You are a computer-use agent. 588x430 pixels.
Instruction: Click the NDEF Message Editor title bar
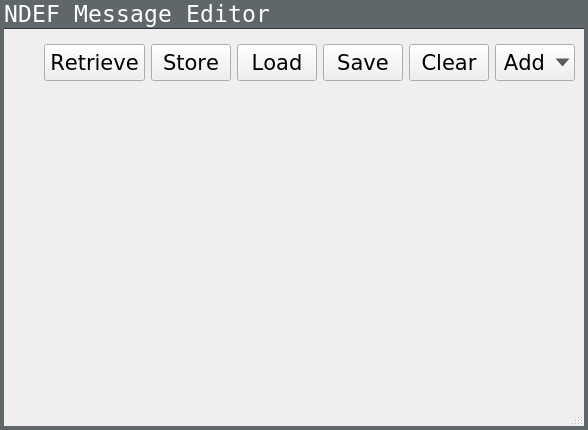pos(294,14)
